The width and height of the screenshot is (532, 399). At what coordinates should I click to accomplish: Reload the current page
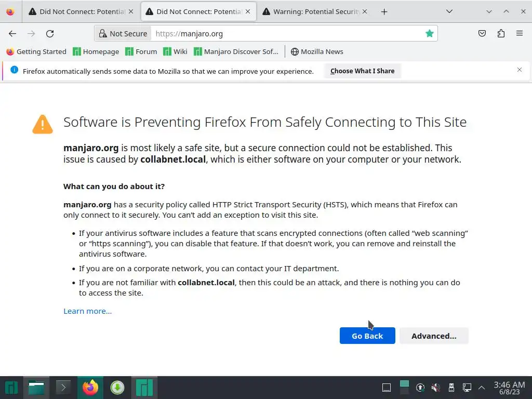[x=50, y=33]
